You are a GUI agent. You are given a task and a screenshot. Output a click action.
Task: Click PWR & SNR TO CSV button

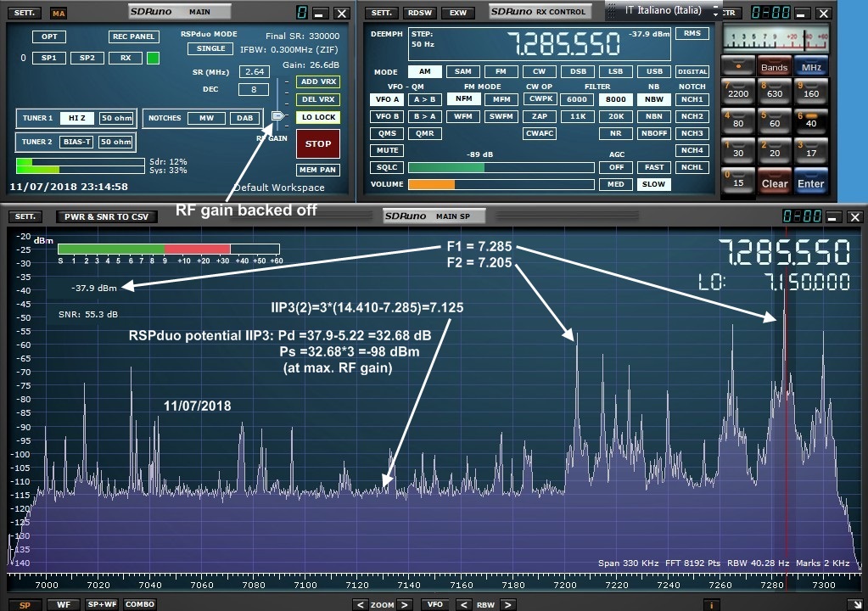tap(106, 216)
